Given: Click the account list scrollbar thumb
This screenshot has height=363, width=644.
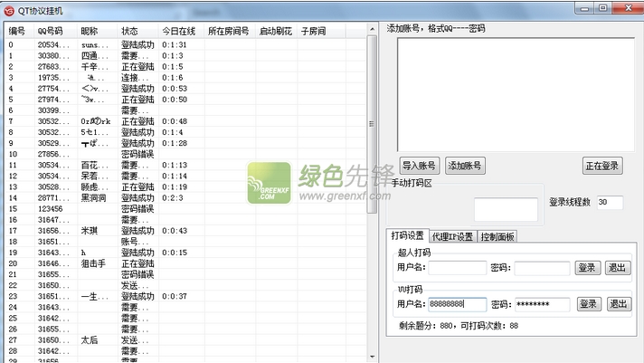Looking at the screenshot, I should tap(372, 124).
